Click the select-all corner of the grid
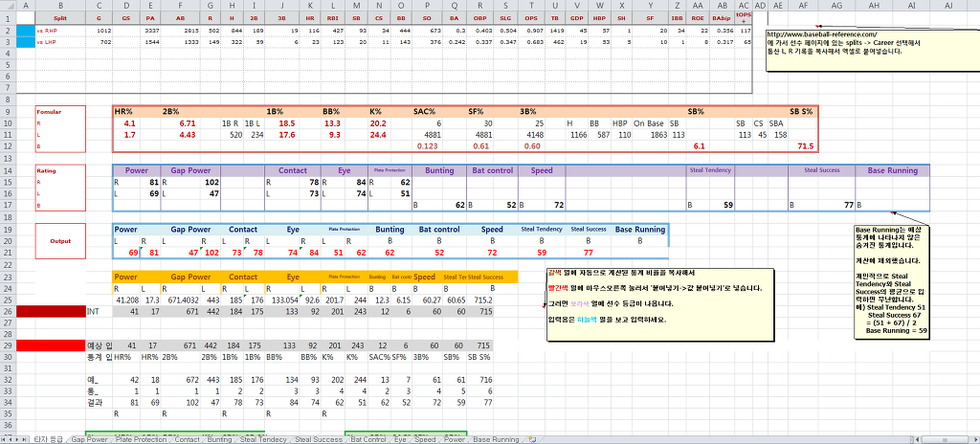 (7, 5)
